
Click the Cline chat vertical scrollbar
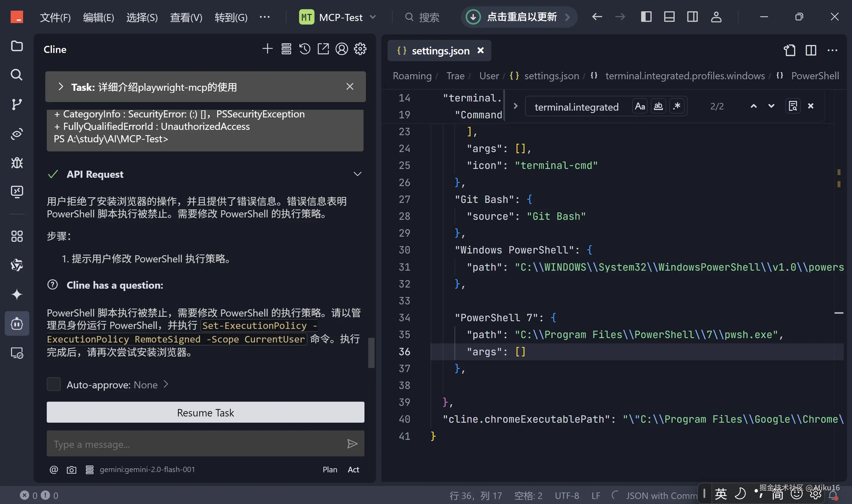click(x=371, y=353)
